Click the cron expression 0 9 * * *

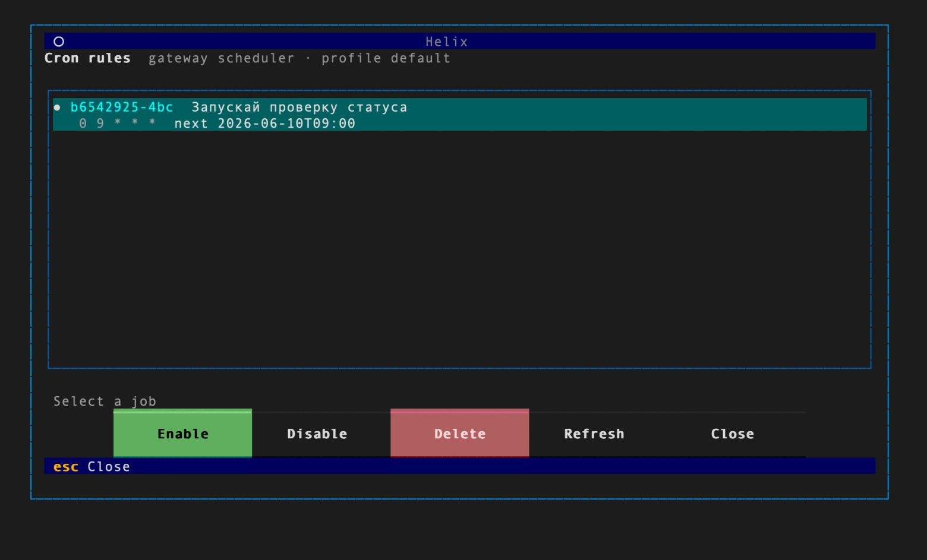(118, 124)
